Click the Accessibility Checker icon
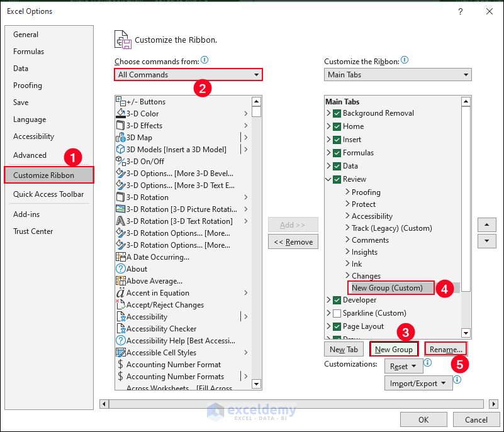Screen dimensions: 504x432 coord(121,329)
